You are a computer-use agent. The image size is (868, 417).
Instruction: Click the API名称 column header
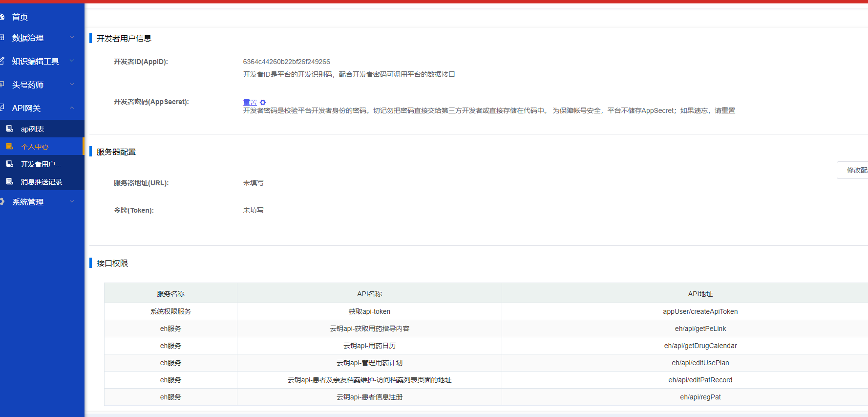369,294
